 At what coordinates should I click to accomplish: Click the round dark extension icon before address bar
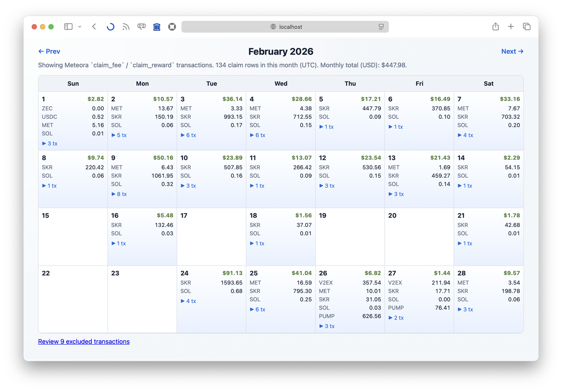[172, 27]
